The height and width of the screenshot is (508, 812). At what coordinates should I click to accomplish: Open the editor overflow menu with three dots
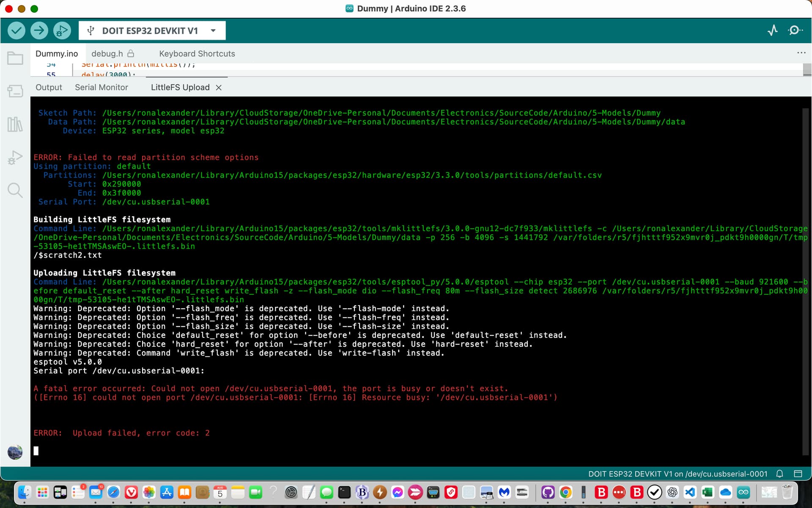801,52
